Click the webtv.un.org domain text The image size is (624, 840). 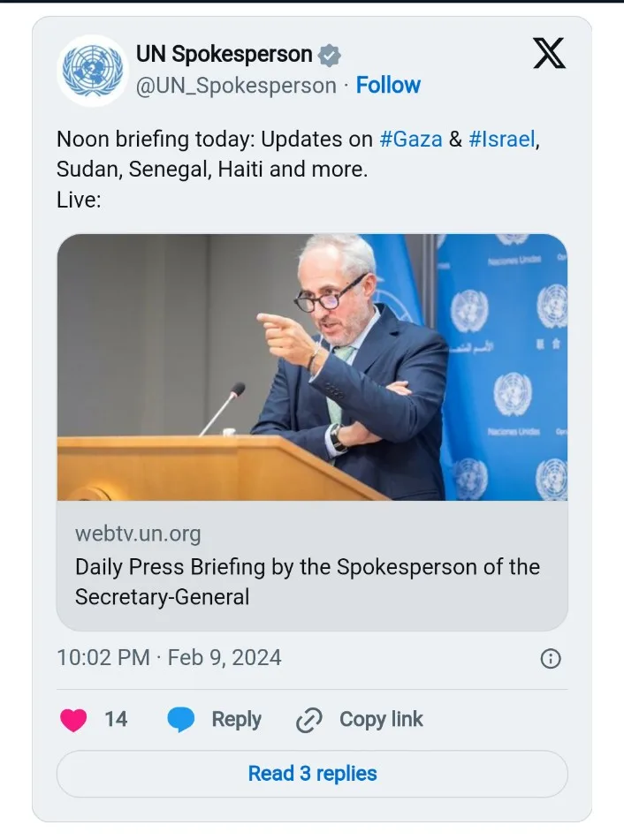click(x=138, y=534)
